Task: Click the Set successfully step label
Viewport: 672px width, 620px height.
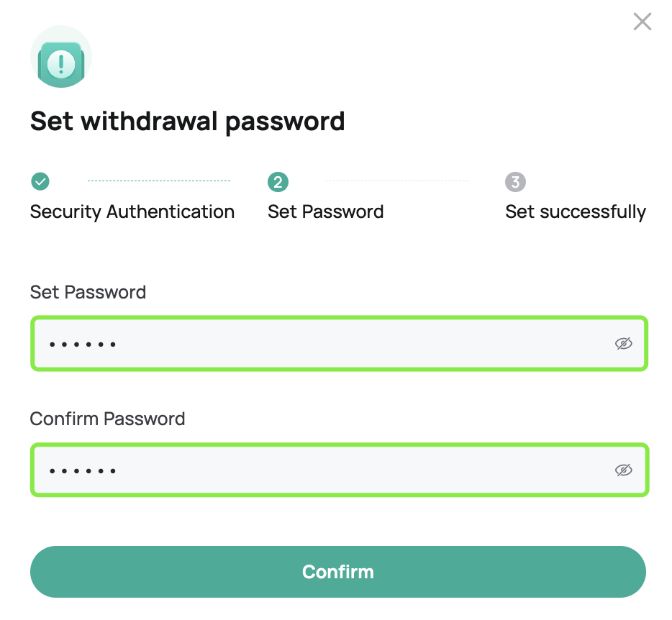Action: (x=576, y=211)
